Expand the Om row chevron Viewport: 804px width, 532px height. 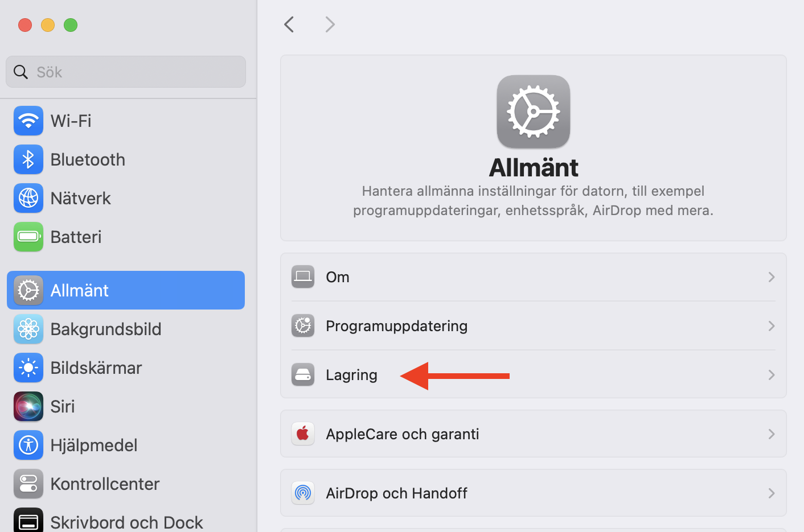point(772,277)
